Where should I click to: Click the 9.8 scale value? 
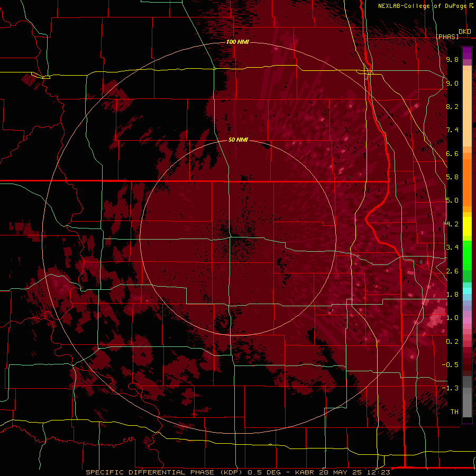[x=452, y=59]
